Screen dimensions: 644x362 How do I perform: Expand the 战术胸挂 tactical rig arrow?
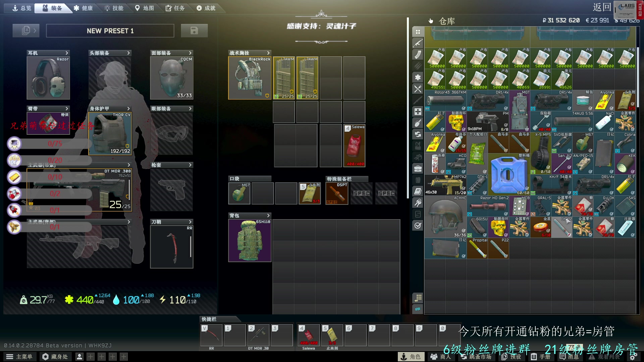point(268,53)
